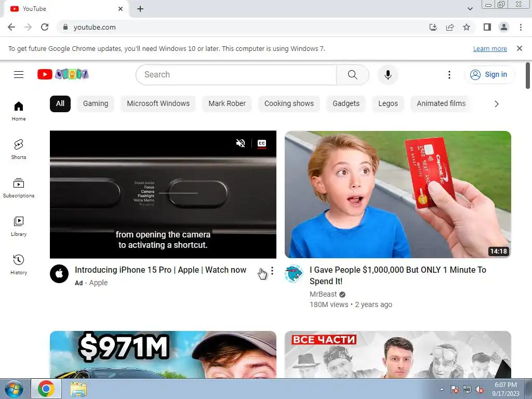Select the All filter chip

tap(60, 103)
